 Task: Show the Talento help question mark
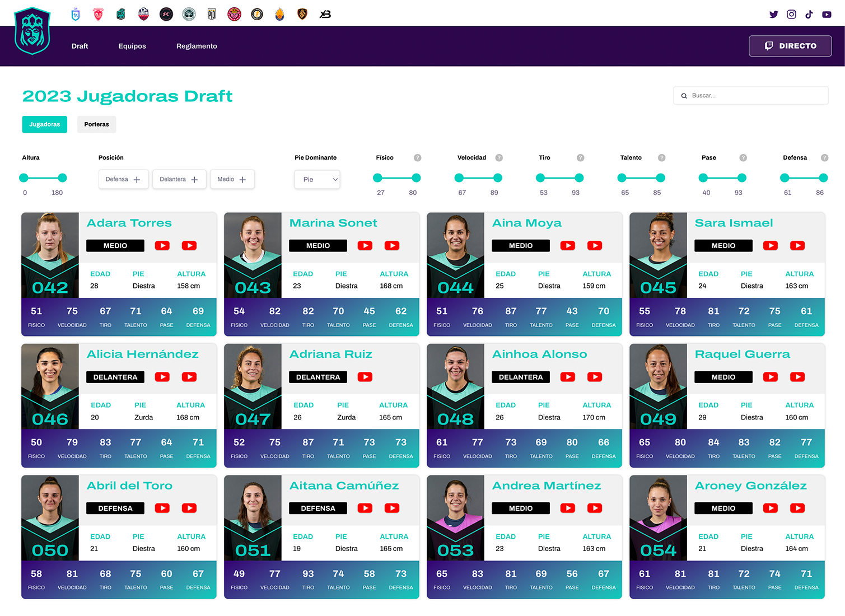[x=661, y=158]
